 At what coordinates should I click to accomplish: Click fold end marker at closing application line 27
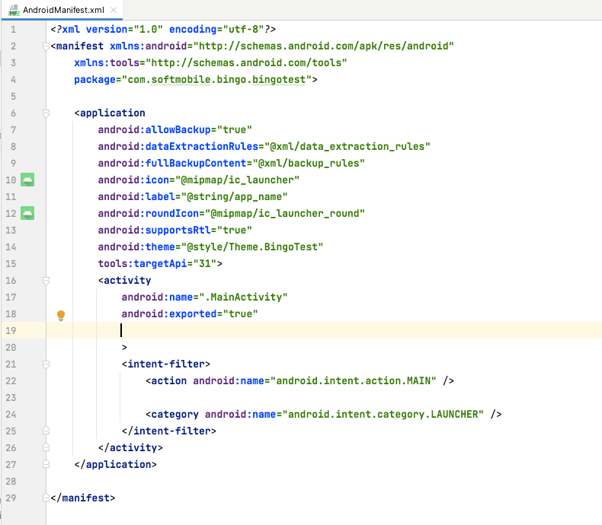(46, 464)
